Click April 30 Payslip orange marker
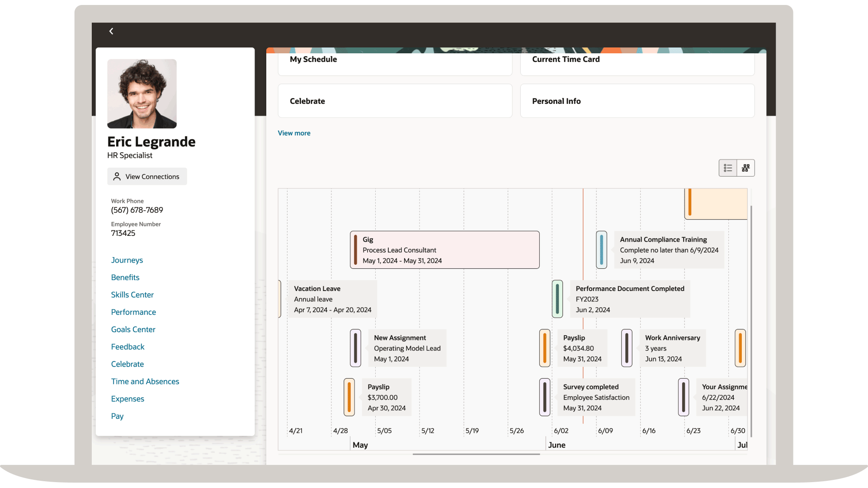868x488 pixels. click(x=349, y=397)
